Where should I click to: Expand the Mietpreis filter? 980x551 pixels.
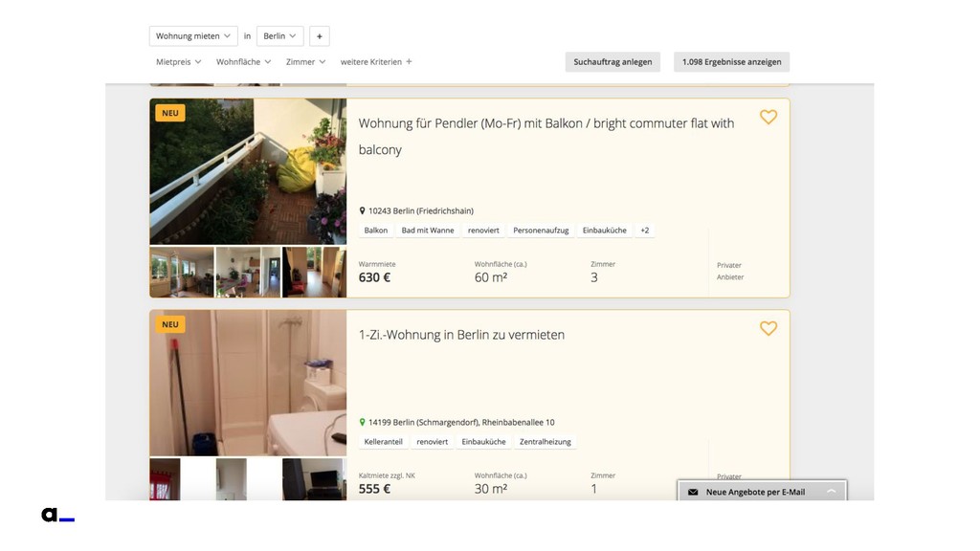click(x=179, y=62)
